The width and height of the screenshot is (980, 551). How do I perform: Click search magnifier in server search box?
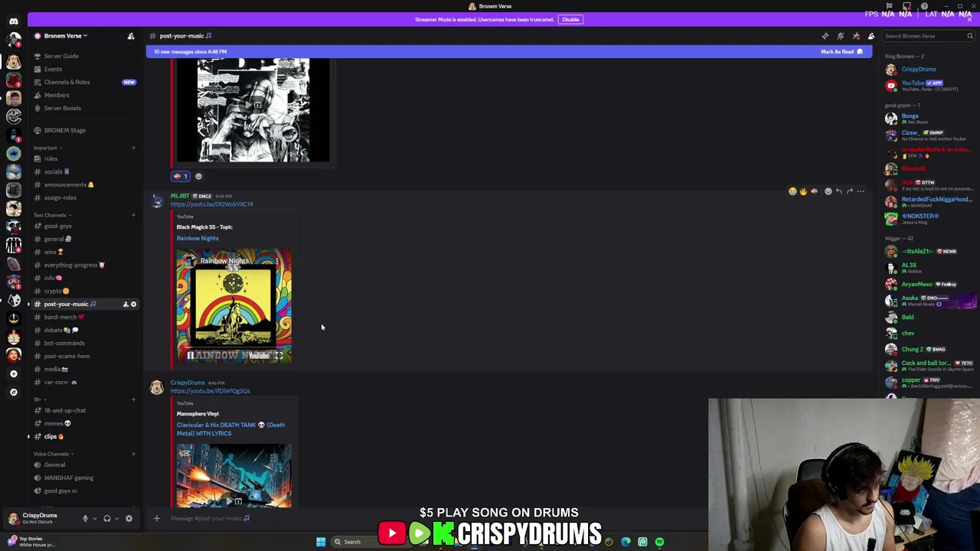970,36
